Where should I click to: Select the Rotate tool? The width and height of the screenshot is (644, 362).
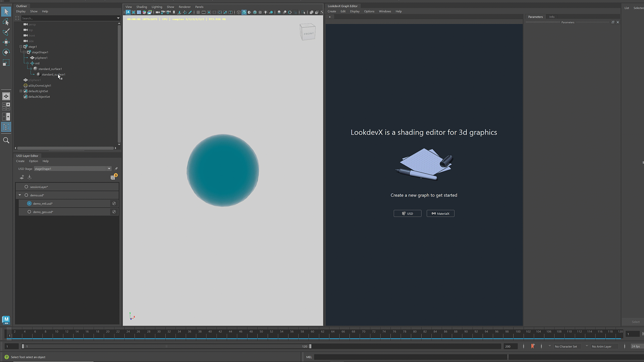tap(6, 52)
